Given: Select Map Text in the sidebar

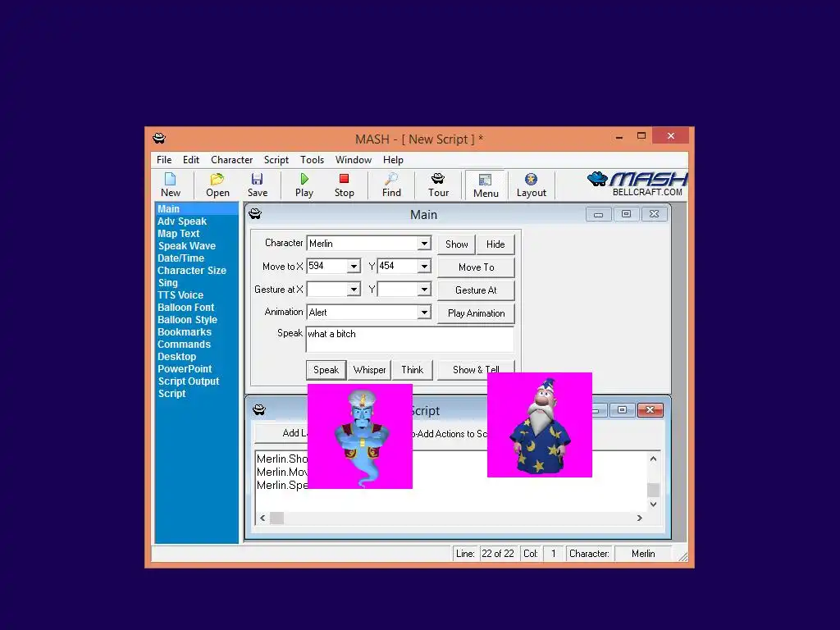Looking at the screenshot, I should [178, 234].
